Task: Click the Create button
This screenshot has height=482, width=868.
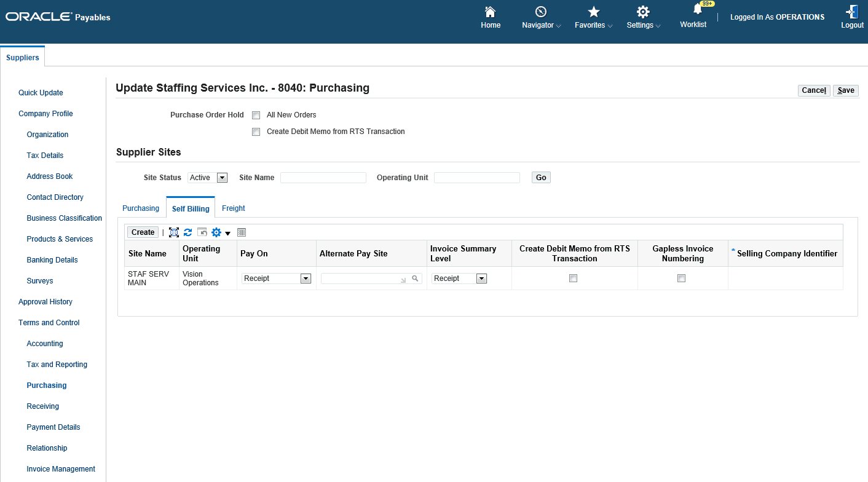Action: (x=143, y=232)
